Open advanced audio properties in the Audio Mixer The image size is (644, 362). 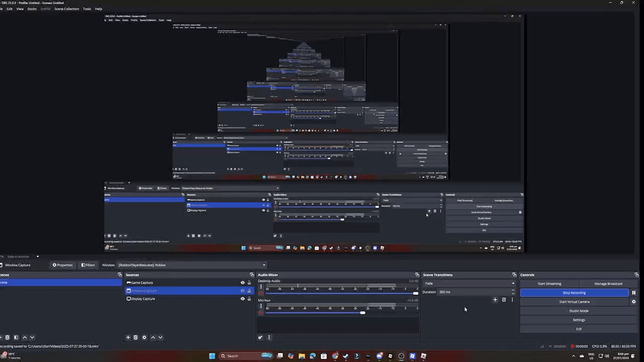[260, 337]
